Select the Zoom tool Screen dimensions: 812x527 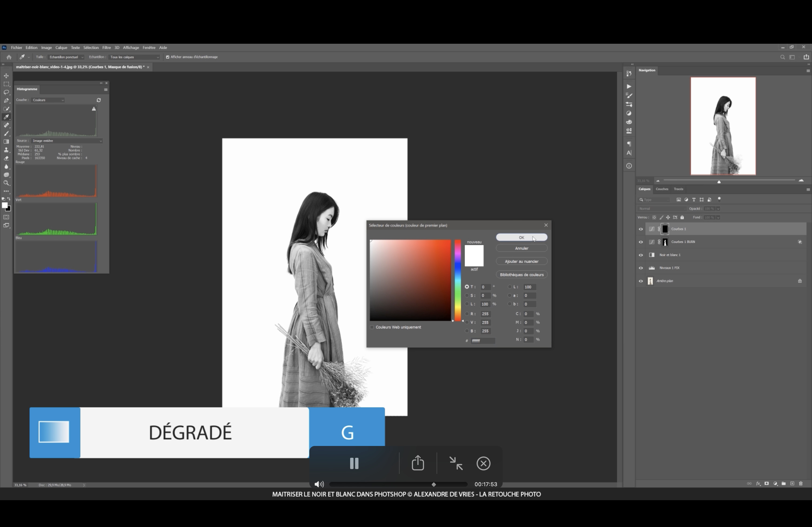coord(6,183)
